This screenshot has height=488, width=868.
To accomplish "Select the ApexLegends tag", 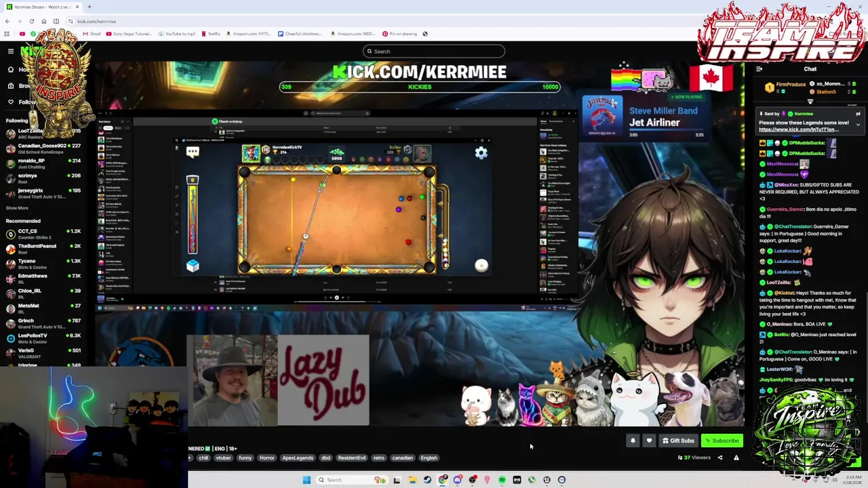I will click(x=298, y=458).
